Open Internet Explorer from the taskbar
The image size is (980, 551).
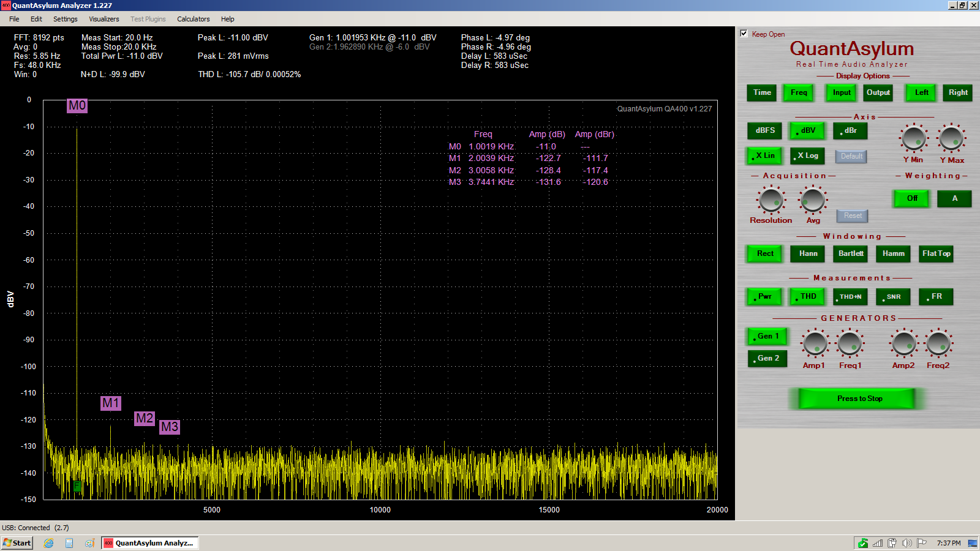point(48,543)
